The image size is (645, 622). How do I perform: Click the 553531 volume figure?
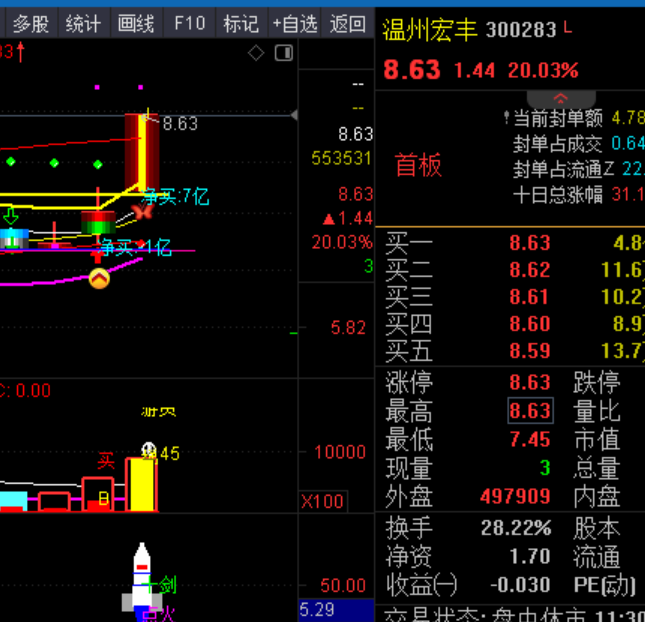click(x=341, y=158)
